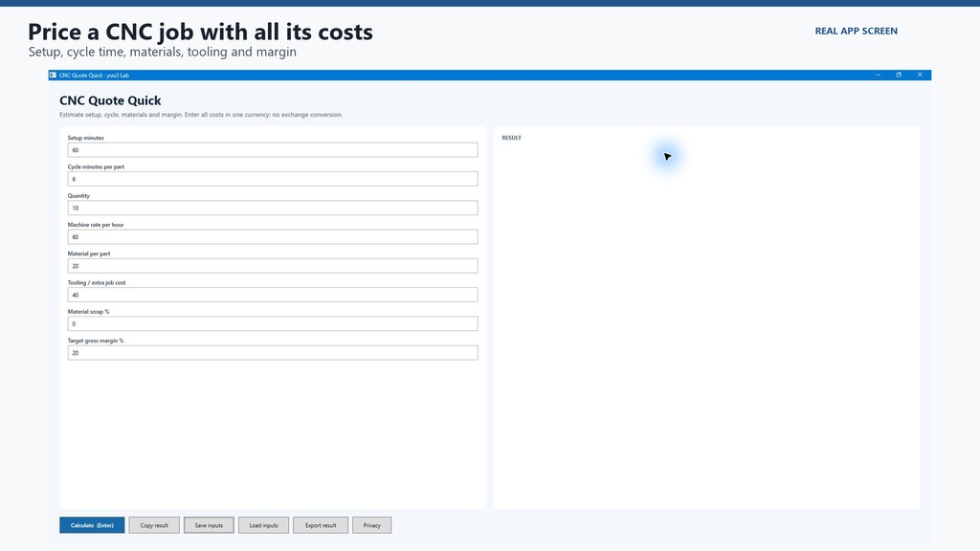Close the CNC Quote Quick window
Viewport: 980px width, 551px height.
pyautogui.click(x=920, y=75)
